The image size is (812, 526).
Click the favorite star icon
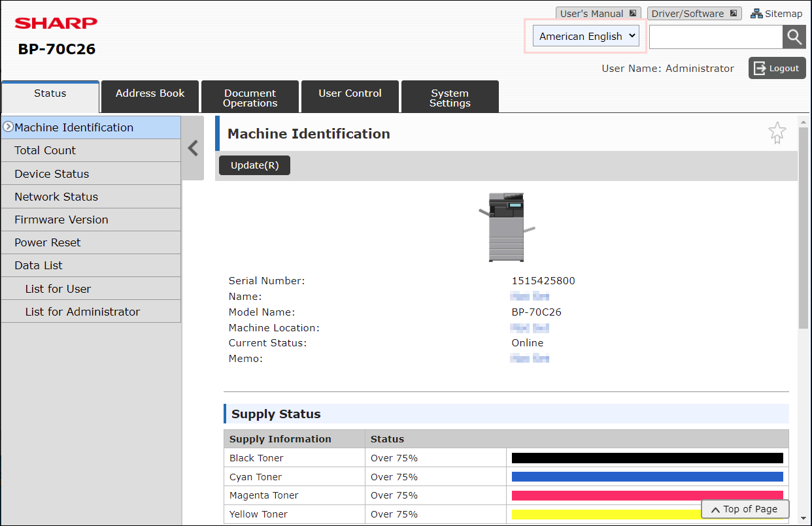click(x=777, y=133)
